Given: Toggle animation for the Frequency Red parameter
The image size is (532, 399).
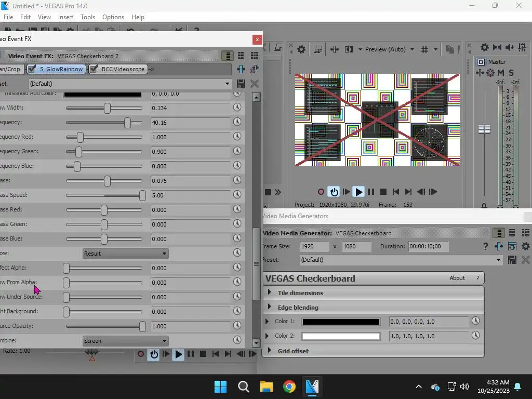Looking at the screenshot, I should (237, 137).
